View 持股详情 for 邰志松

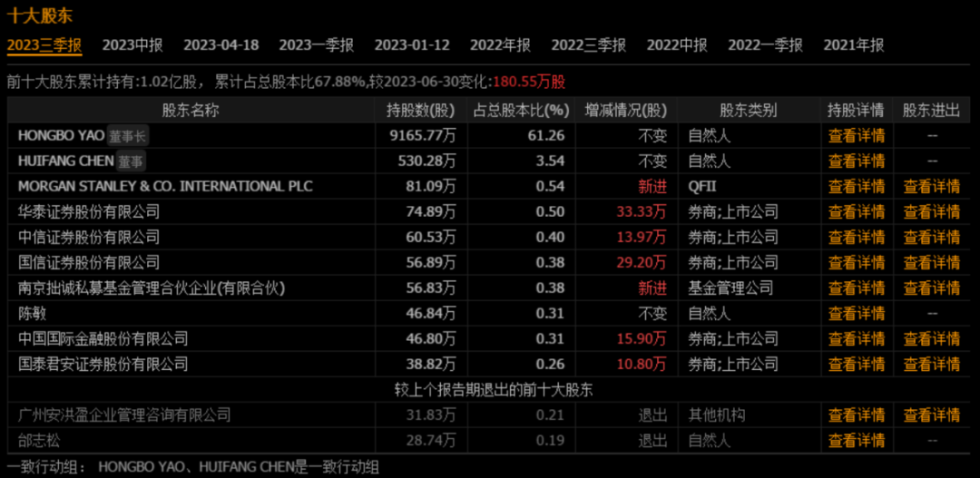point(857,441)
